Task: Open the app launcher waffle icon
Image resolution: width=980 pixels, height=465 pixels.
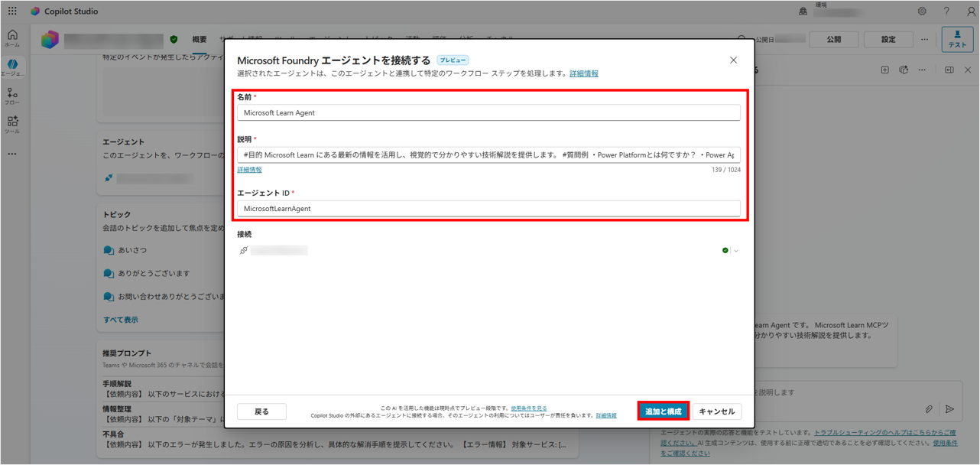Action: (12, 11)
